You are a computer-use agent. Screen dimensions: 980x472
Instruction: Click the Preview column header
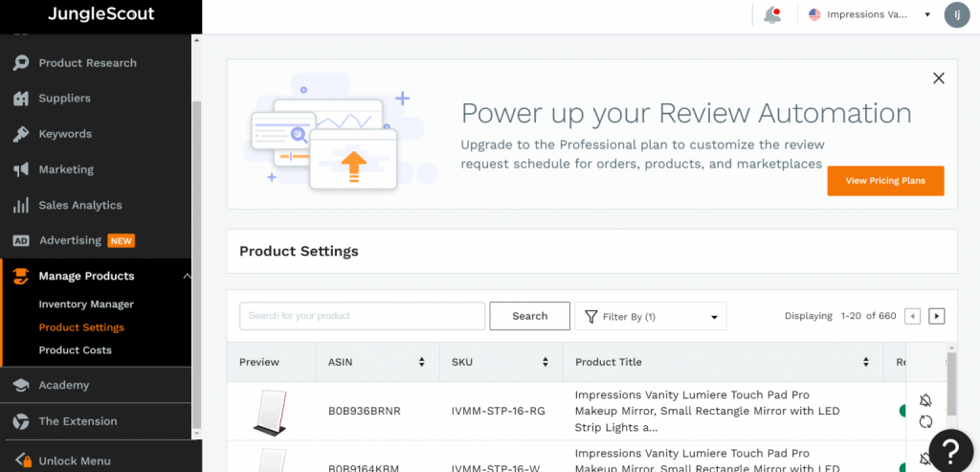[x=259, y=362]
